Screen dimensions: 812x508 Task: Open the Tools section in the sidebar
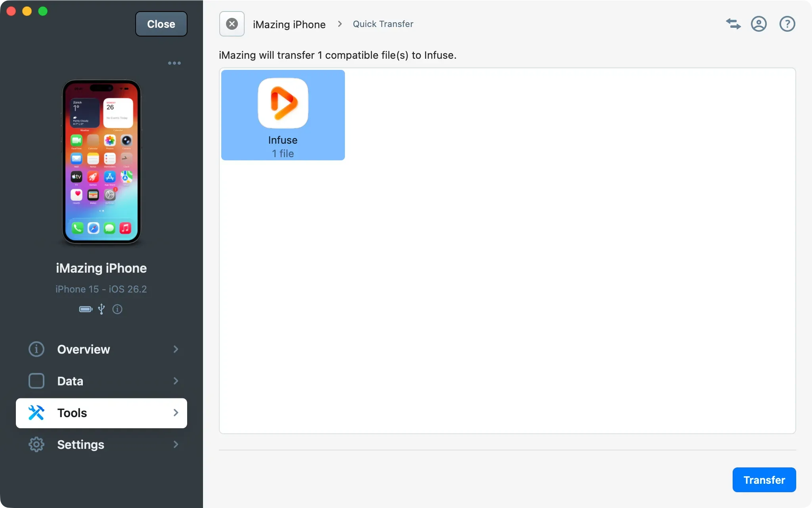[72, 413]
